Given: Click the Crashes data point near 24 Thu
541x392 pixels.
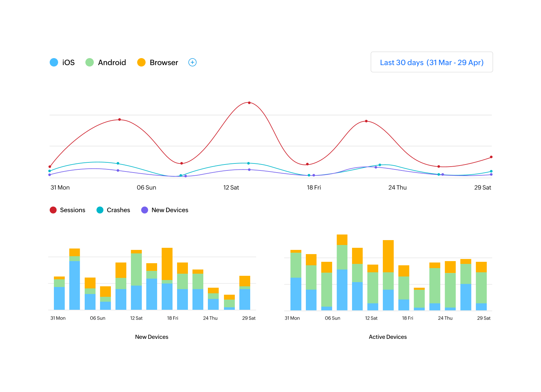Looking at the screenshot, I should coord(380,165).
